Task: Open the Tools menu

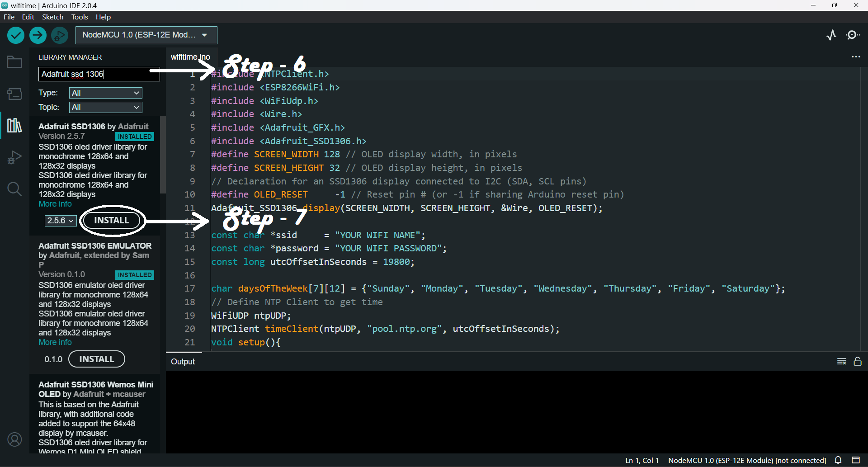Action: coord(80,17)
